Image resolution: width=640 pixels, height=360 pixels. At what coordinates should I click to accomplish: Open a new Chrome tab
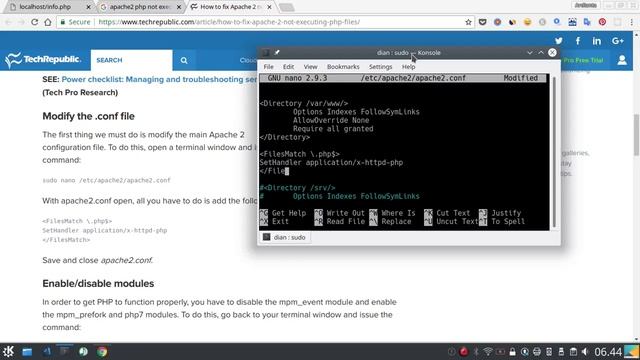tap(286, 7)
